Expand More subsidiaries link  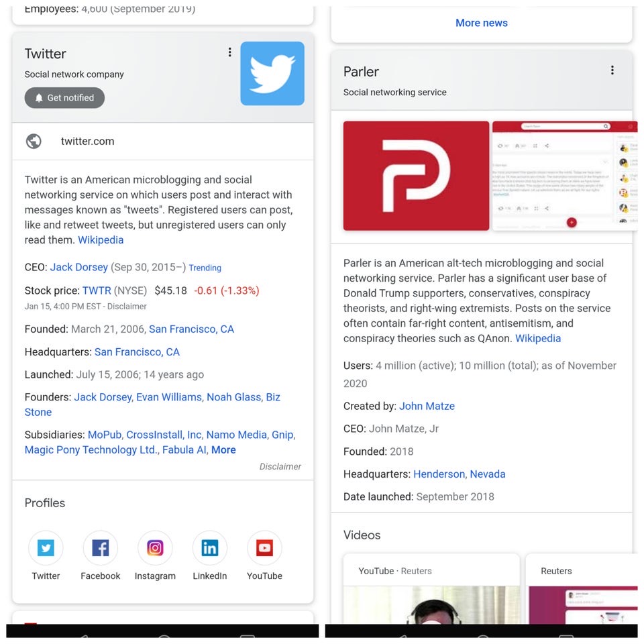[x=223, y=449]
